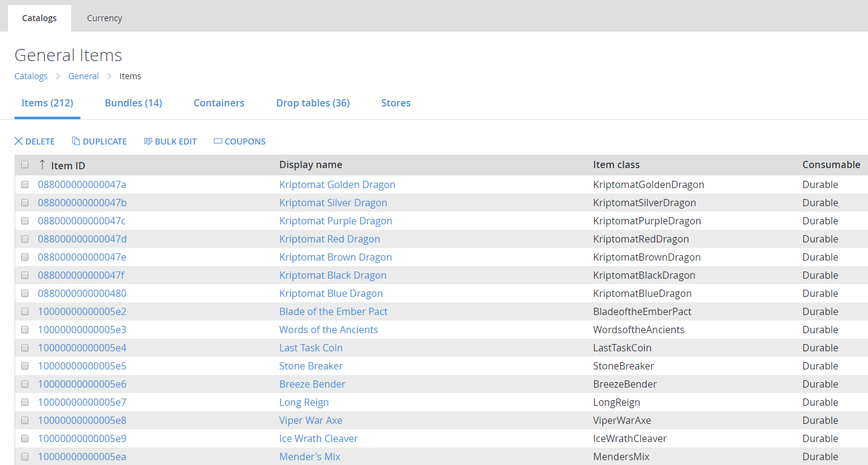This screenshot has height=465, width=868.
Task: Click the General breadcrumb link
Action: 83,76
